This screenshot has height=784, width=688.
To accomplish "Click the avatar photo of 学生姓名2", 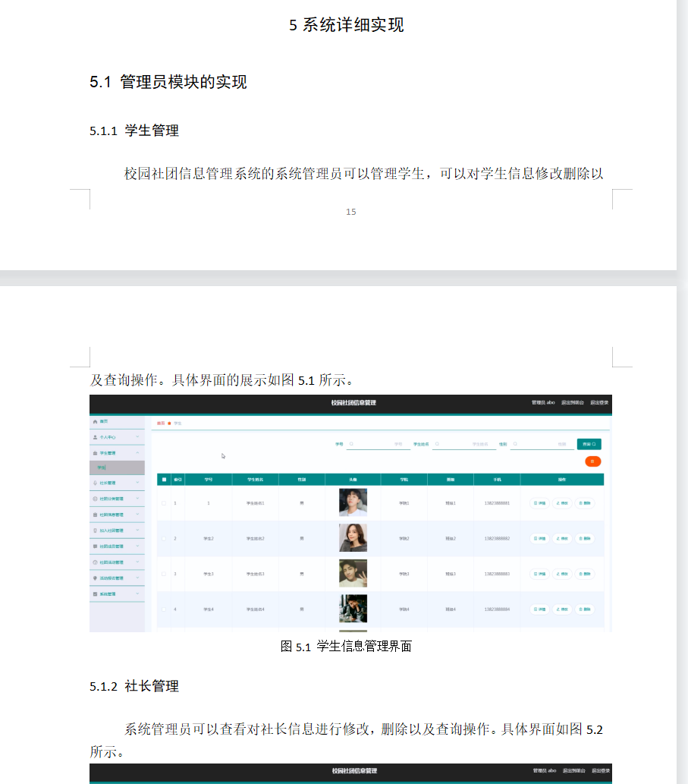I will tap(352, 537).
